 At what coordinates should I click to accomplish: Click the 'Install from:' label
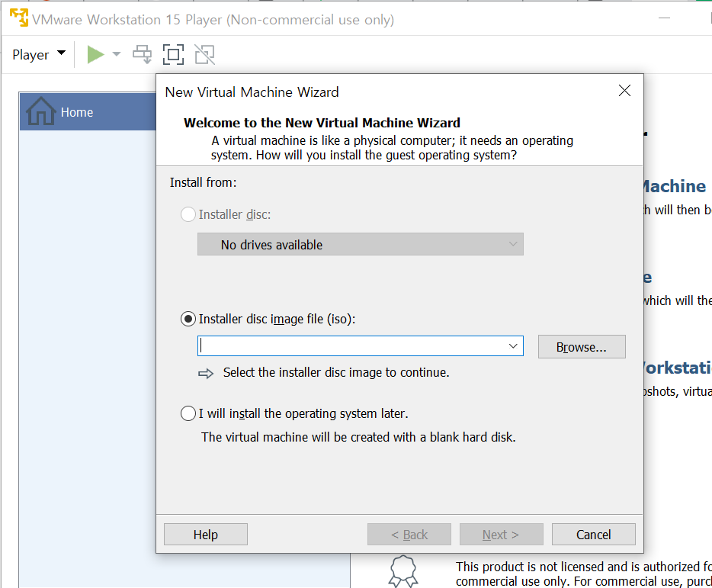click(x=203, y=183)
